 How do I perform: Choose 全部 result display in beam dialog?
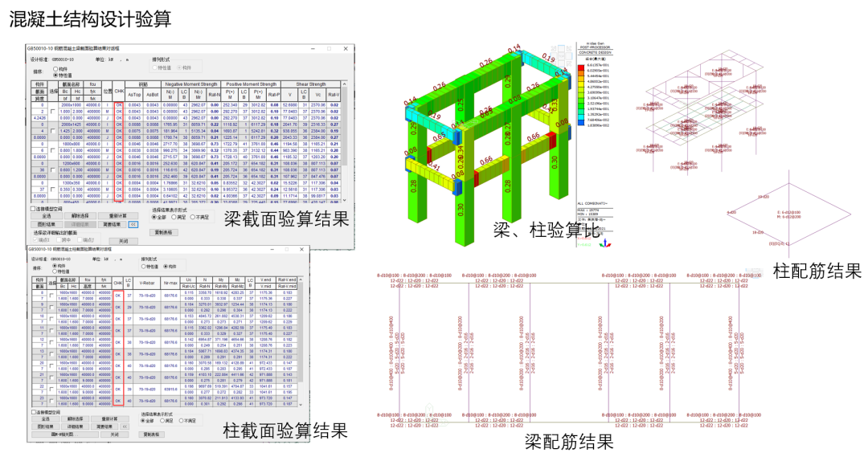[154, 218]
